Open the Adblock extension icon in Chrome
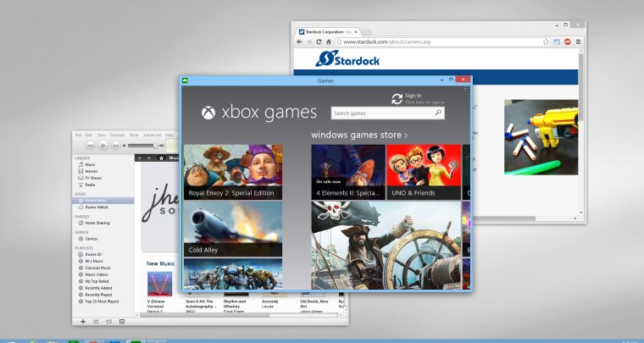 click(x=568, y=41)
